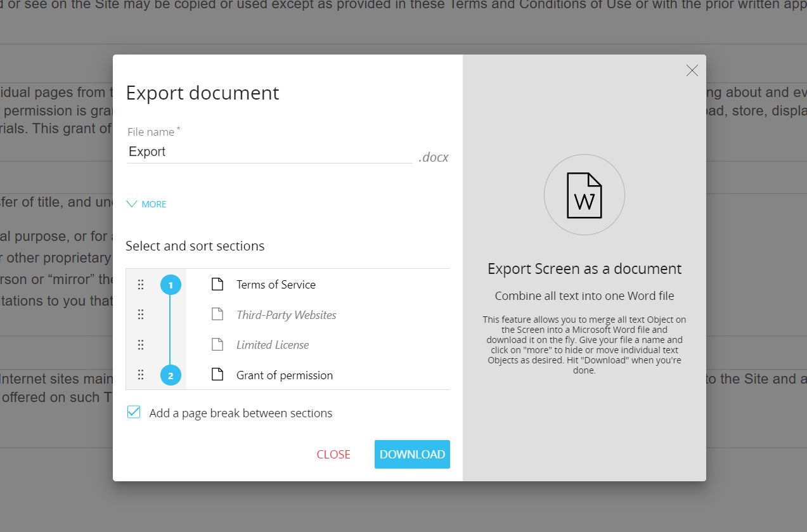The image size is (807, 532).
Task: Click the Export document heading
Action: click(x=202, y=93)
